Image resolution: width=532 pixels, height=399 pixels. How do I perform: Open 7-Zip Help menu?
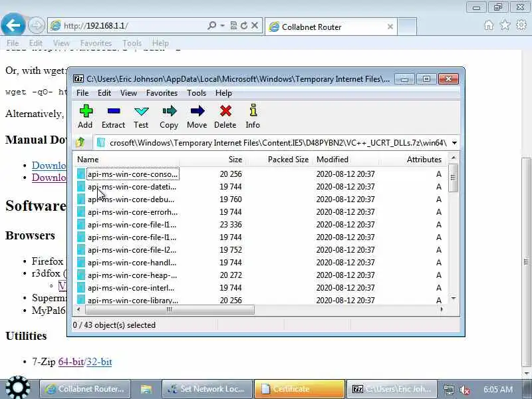pyautogui.click(x=223, y=93)
